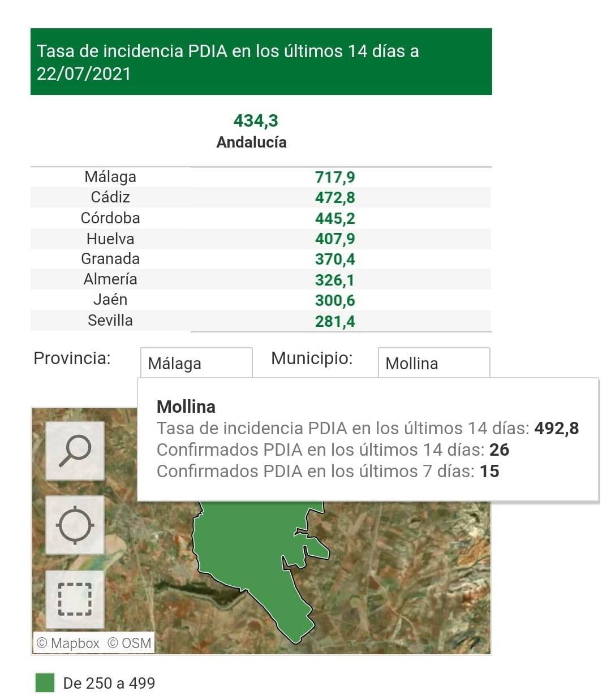
Task: Select the Jaén province row
Action: [261, 300]
